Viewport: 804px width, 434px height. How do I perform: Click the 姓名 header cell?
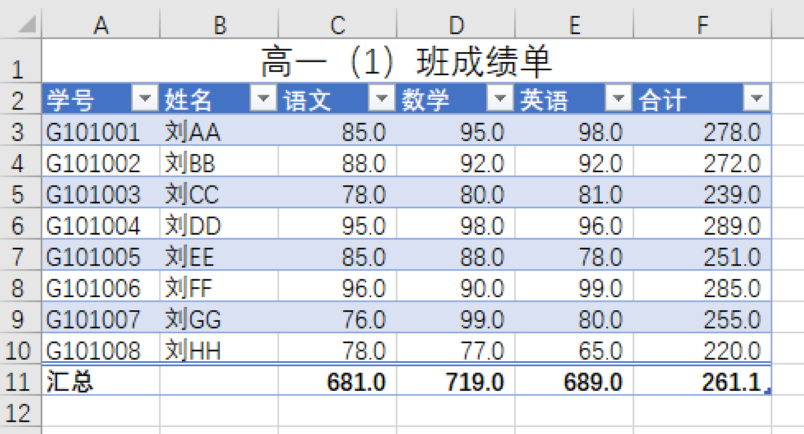point(219,98)
